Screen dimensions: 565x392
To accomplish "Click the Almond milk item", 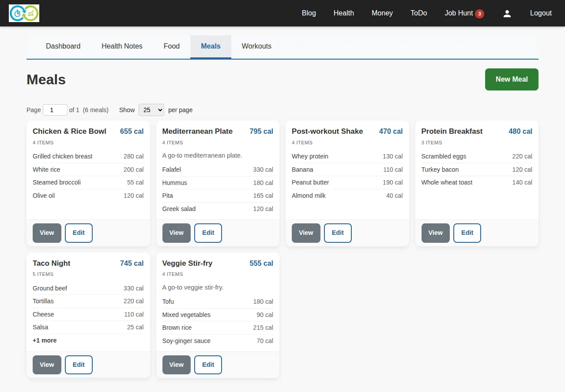I will click(347, 196).
